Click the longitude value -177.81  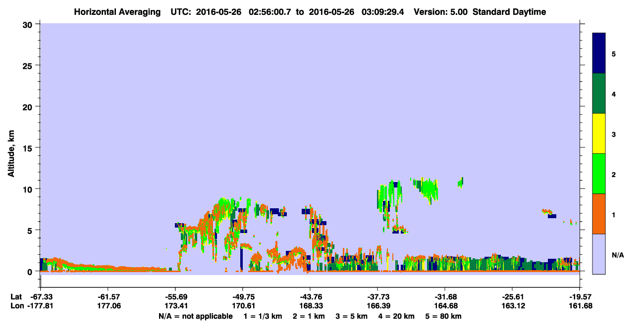(41, 306)
